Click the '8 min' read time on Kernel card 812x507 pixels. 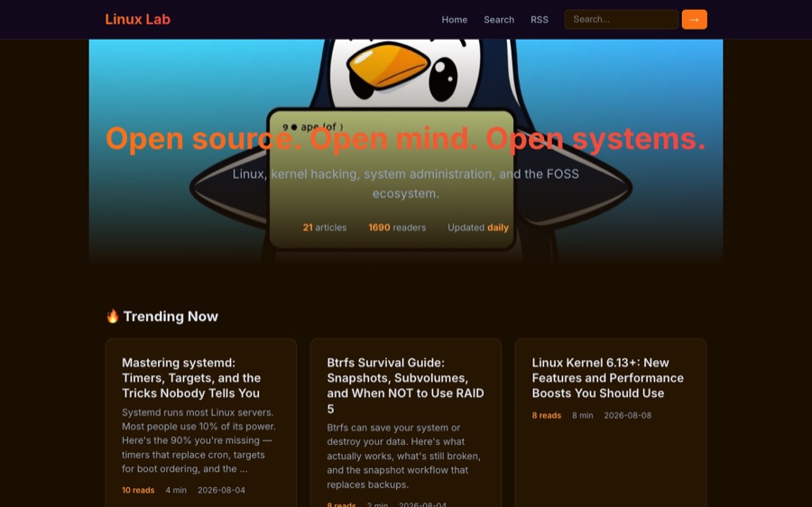tap(583, 415)
